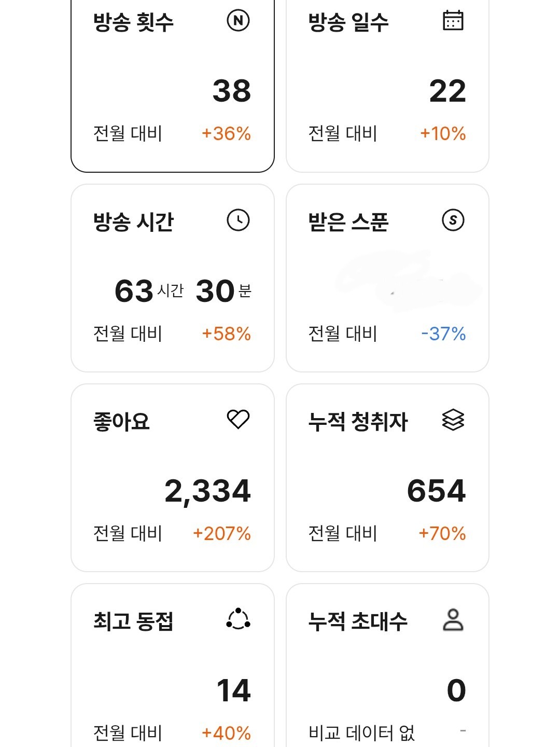Click the calendar icon on 방송 일수 card
The width and height of the screenshot is (560, 747).
pyautogui.click(x=453, y=21)
